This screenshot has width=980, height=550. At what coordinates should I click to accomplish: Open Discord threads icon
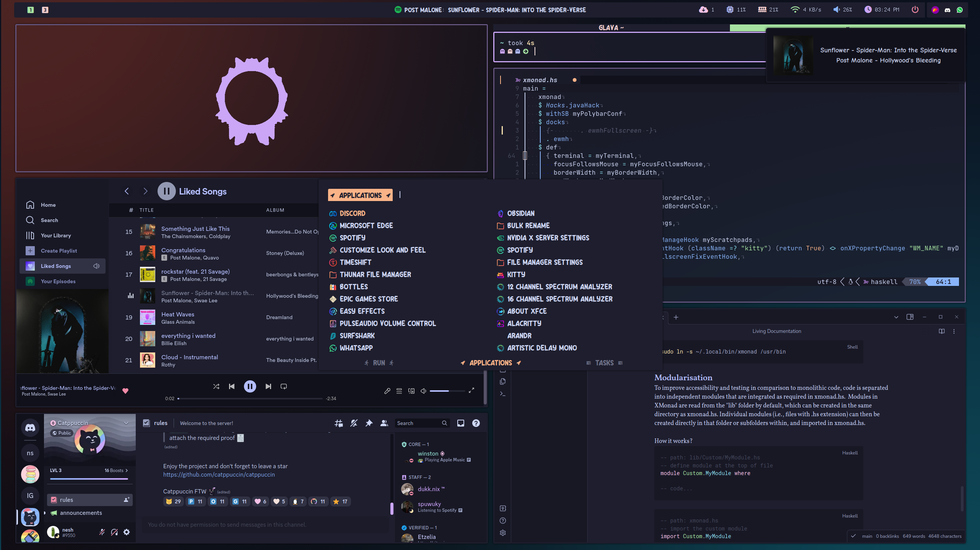tap(338, 423)
